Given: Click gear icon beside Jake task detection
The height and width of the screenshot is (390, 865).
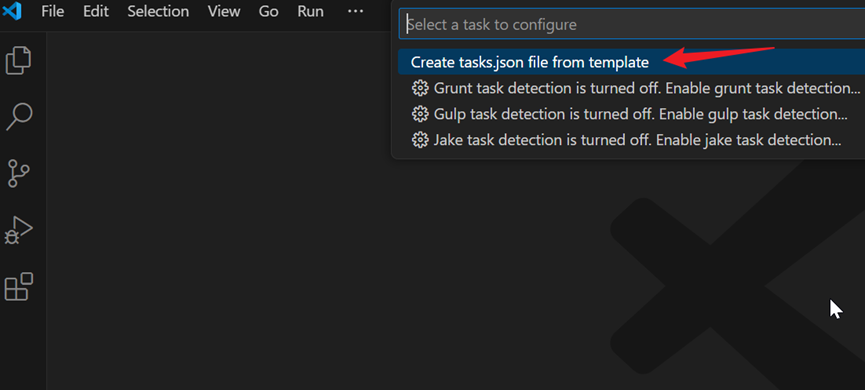Looking at the screenshot, I should 420,140.
